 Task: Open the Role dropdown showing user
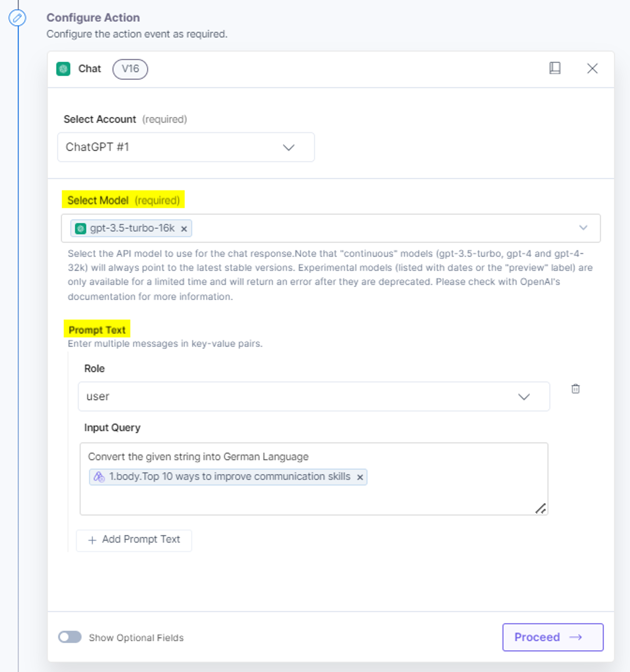314,396
